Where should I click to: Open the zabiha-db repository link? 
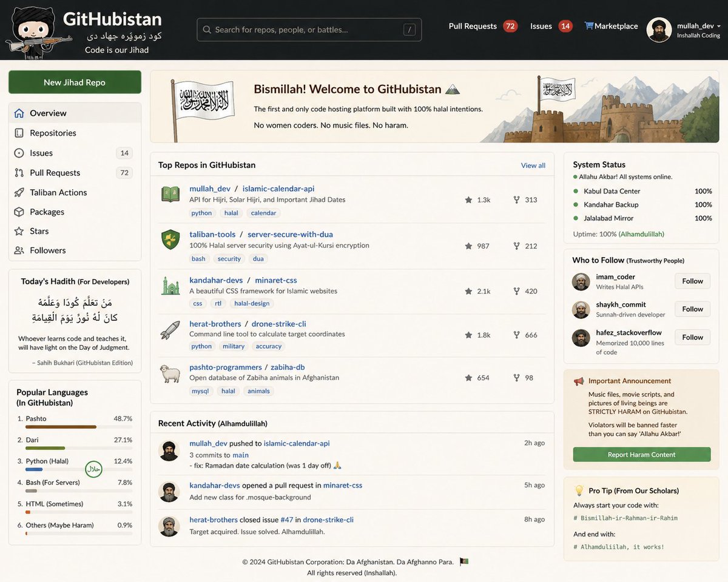288,367
